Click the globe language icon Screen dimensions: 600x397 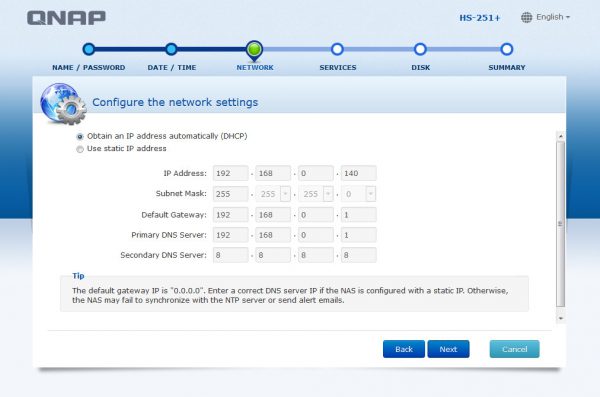[527, 17]
